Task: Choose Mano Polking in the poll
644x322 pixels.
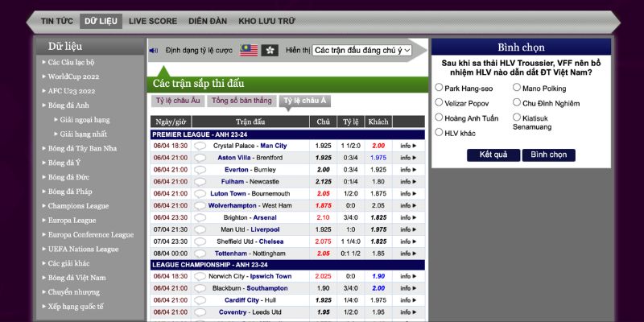Action: pyautogui.click(x=516, y=88)
